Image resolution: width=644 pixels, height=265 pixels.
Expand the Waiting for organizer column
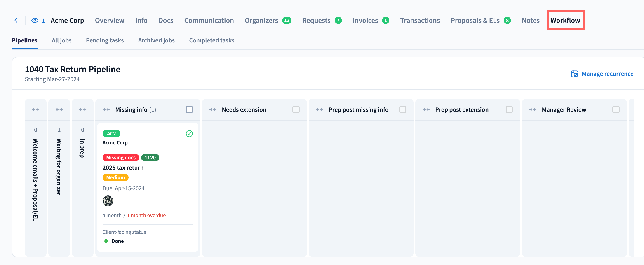pos(59,110)
